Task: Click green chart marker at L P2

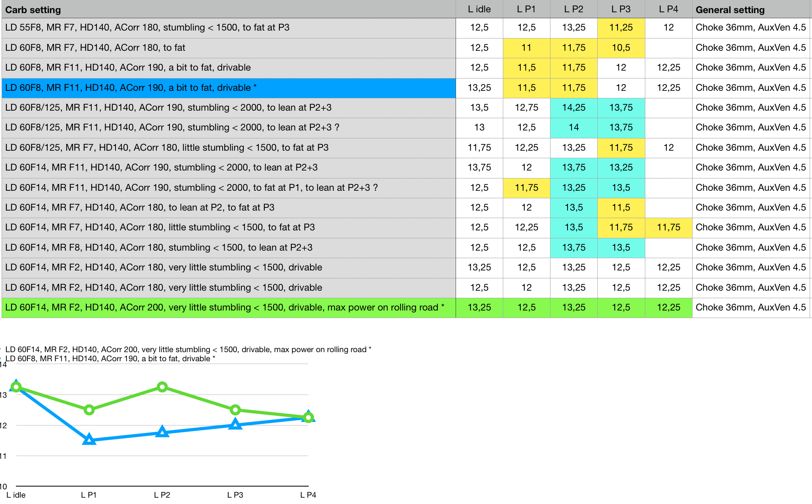Action: pyautogui.click(x=162, y=387)
